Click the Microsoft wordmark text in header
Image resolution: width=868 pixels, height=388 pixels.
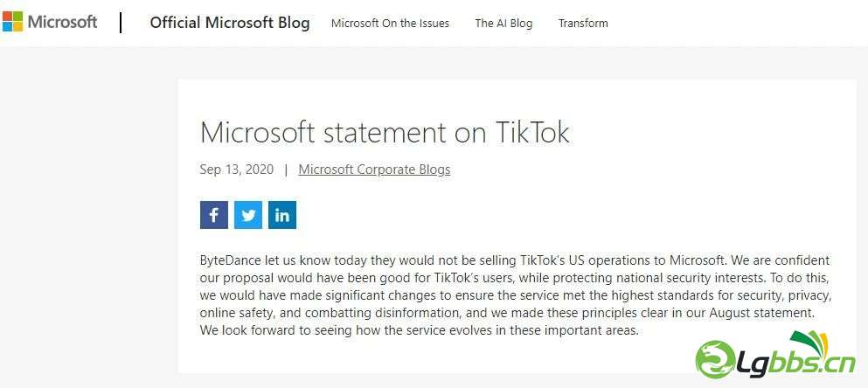pyautogui.click(x=63, y=22)
